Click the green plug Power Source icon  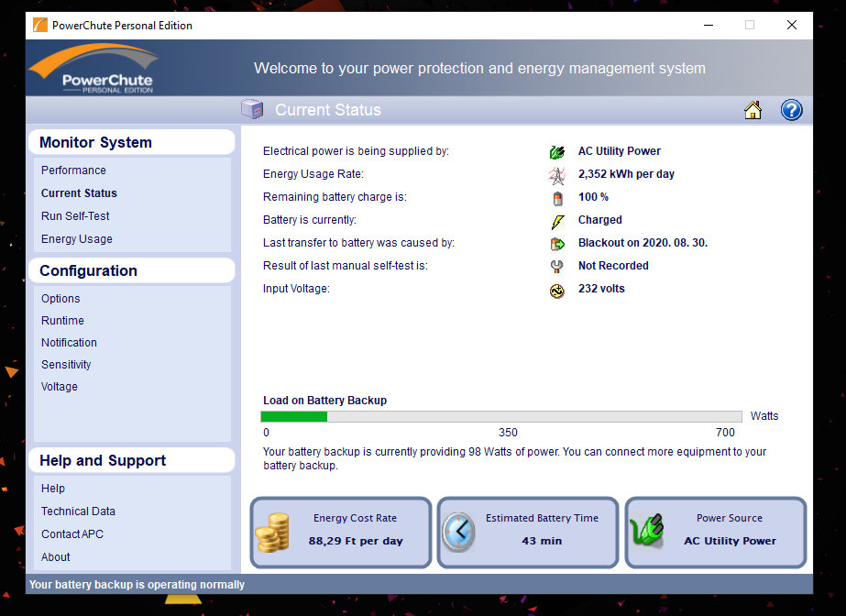click(x=647, y=530)
